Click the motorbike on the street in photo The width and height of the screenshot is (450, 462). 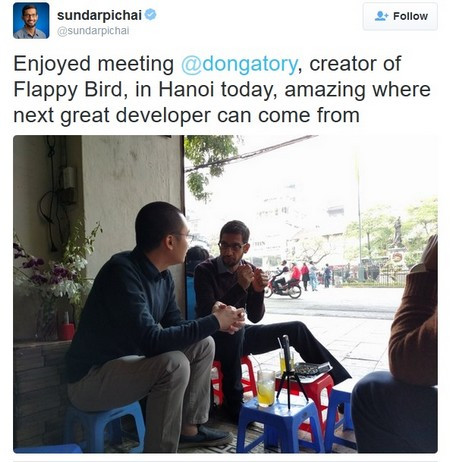pos(283,288)
